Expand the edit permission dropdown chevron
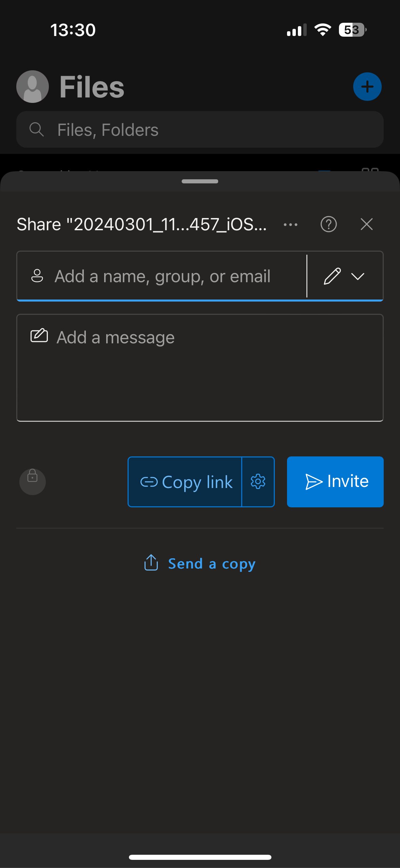Viewport: 400px width, 868px height. [358, 276]
